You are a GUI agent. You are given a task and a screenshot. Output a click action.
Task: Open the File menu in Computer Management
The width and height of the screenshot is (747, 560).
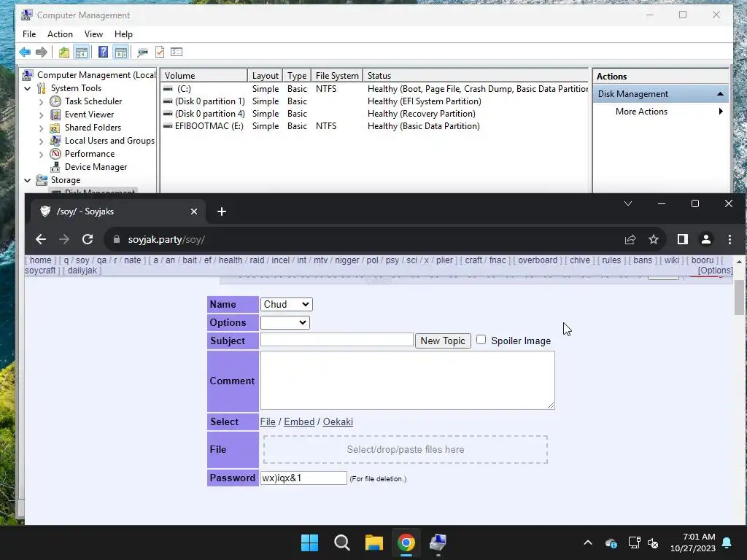coord(29,34)
